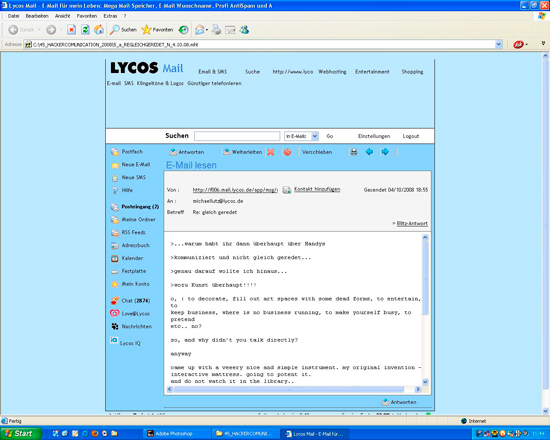The image size is (550, 440).
Task: Click the Blitz-Antwort link
Action: click(412, 224)
